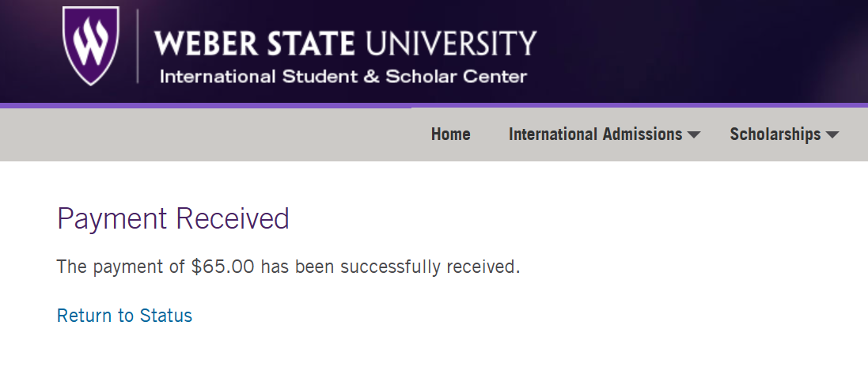Expand the Scholarships dropdown arrow
The image size is (868, 371).
coord(832,134)
